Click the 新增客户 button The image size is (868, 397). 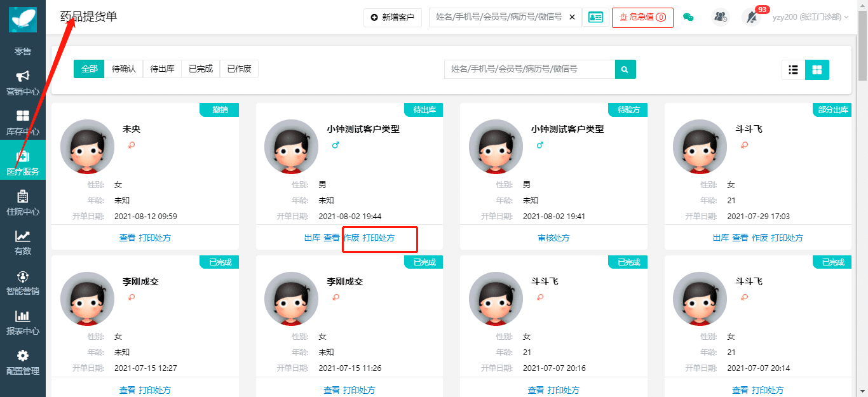click(393, 17)
